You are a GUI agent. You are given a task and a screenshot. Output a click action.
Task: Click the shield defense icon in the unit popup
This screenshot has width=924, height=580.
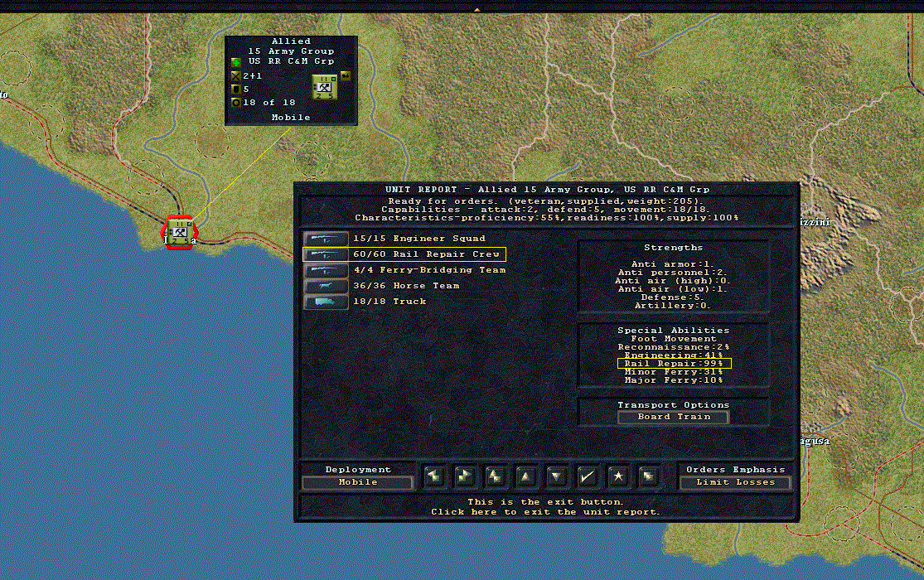click(x=235, y=89)
